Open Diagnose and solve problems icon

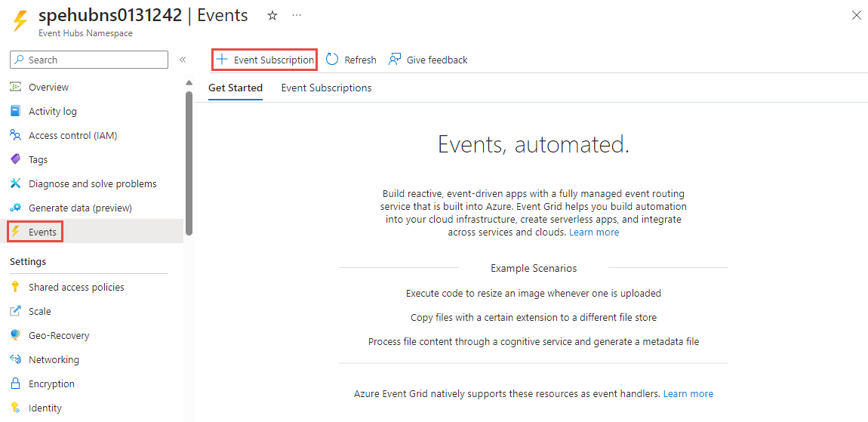(x=15, y=183)
